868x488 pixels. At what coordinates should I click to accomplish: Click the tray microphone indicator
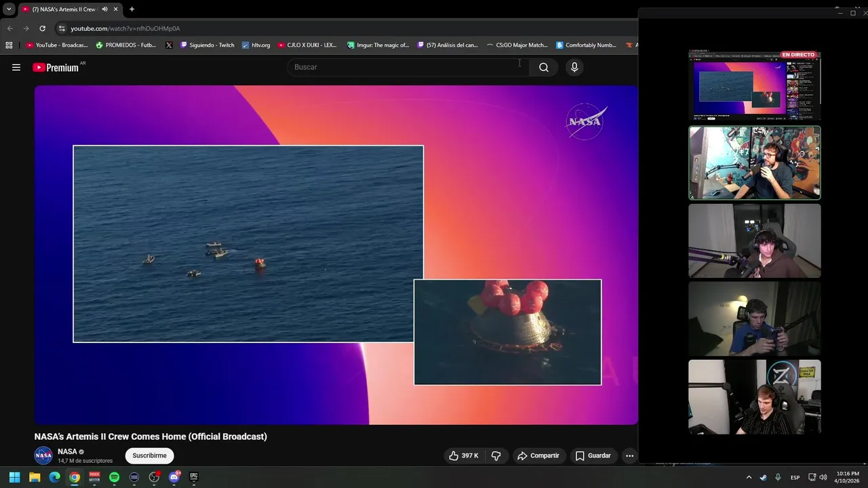tap(778, 477)
